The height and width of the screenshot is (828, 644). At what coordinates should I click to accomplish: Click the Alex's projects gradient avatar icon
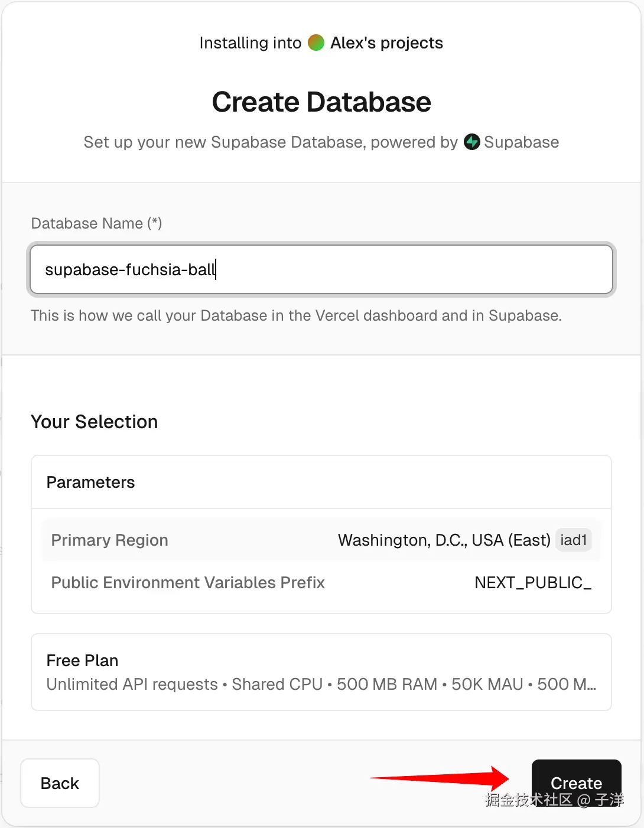(x=316, y=43)
